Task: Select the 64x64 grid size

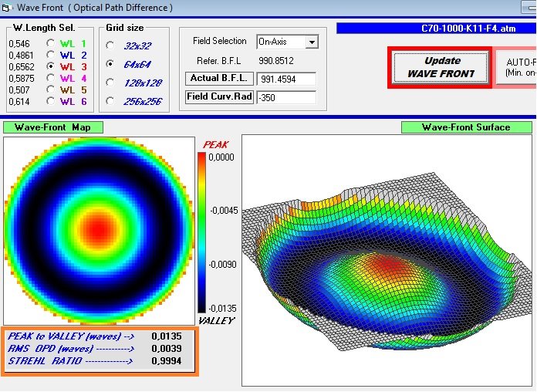Action: click(110, 64)
